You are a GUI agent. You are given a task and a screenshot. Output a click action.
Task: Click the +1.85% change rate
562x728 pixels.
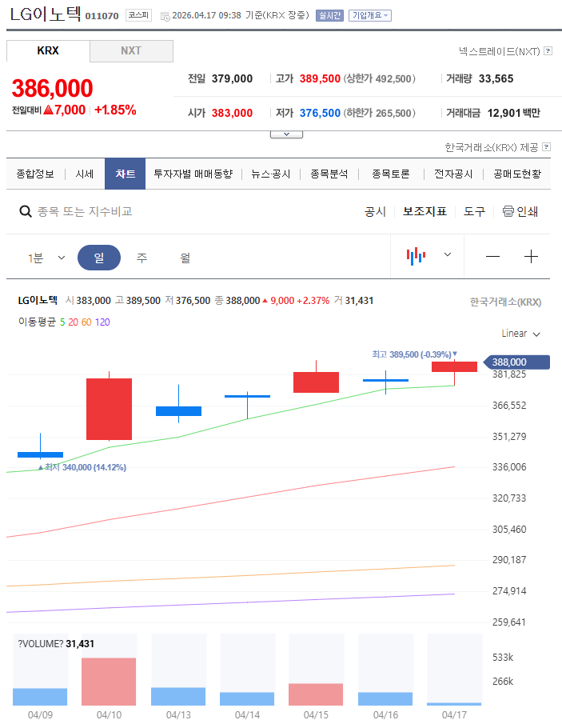[115, 110]
